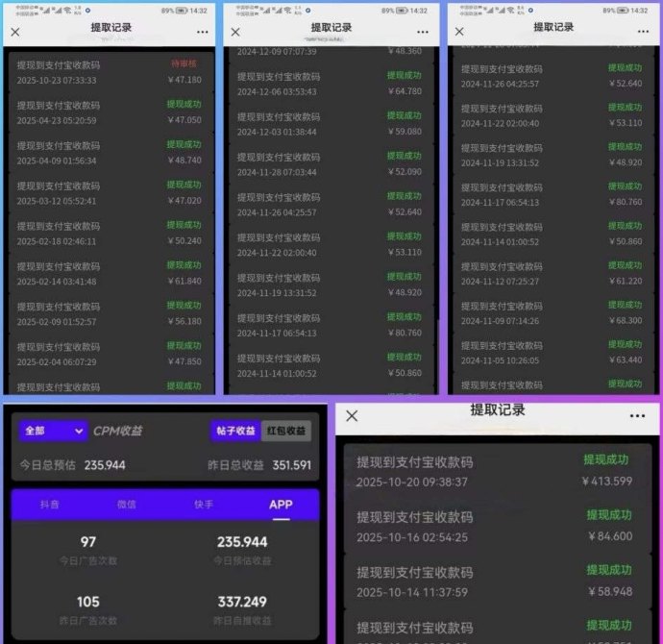Select the 快手 tab

pos(204,504)
